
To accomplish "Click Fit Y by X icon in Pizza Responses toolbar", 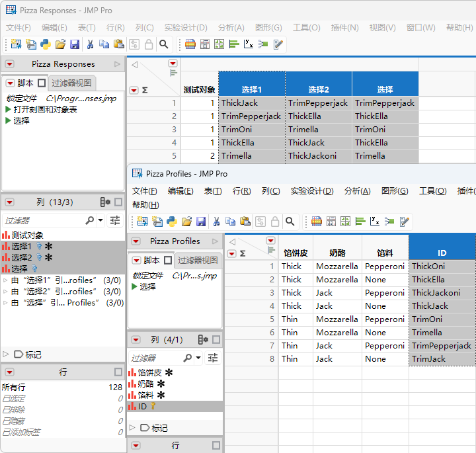I will pos(249,44).
